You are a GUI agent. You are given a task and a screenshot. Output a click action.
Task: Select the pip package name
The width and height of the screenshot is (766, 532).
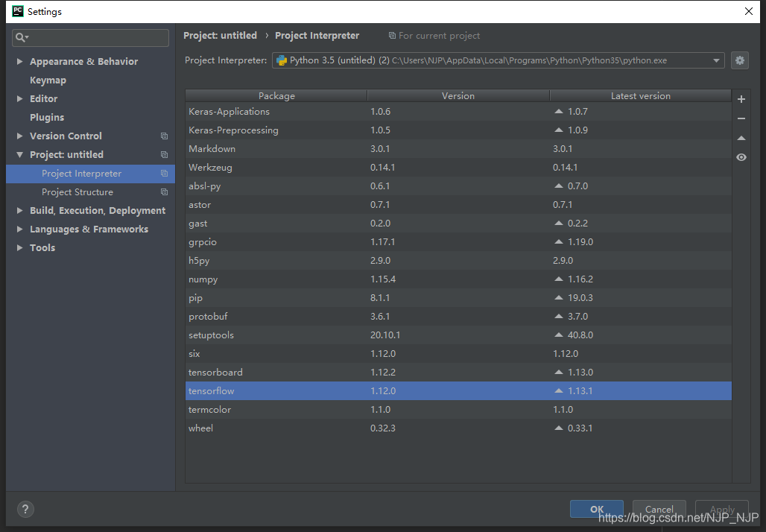pyautogui.click(x=195, y=298)
